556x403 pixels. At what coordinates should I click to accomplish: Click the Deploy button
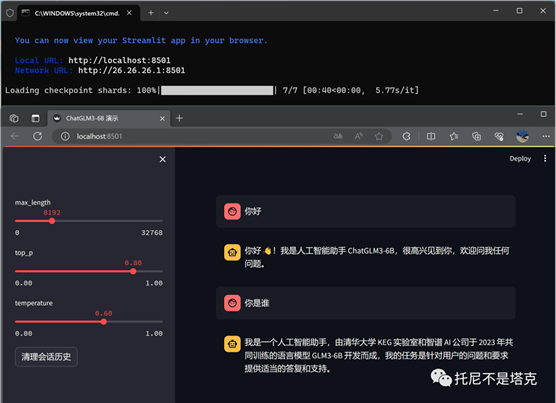(520, 158)
